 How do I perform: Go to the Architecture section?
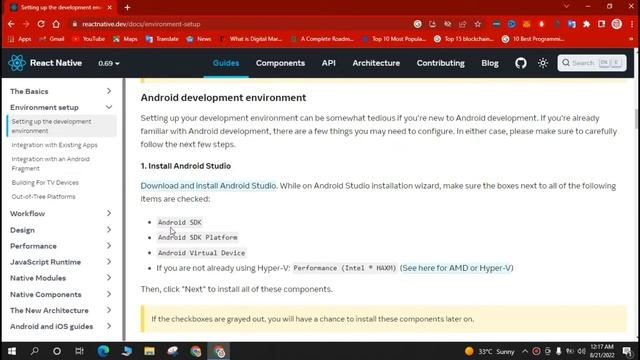[376, 63]
